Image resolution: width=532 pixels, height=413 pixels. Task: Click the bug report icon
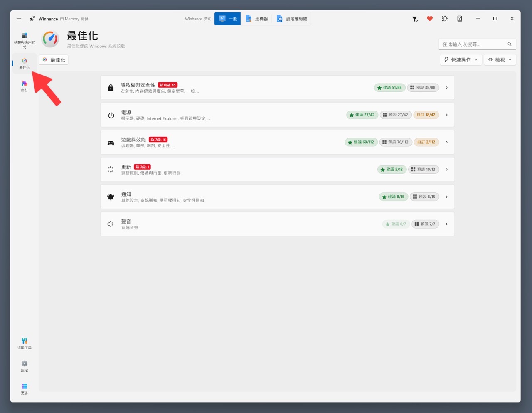click(445, 19)
